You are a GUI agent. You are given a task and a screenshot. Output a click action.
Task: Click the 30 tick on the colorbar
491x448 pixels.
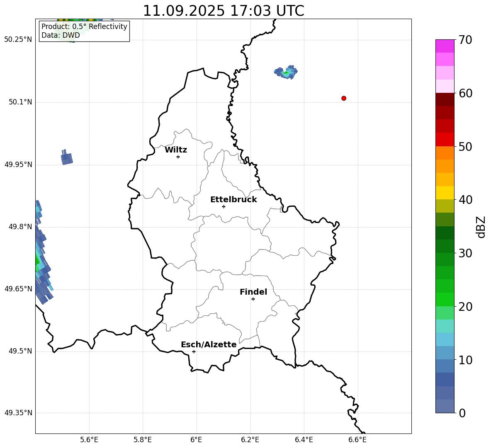coord(465,253)
